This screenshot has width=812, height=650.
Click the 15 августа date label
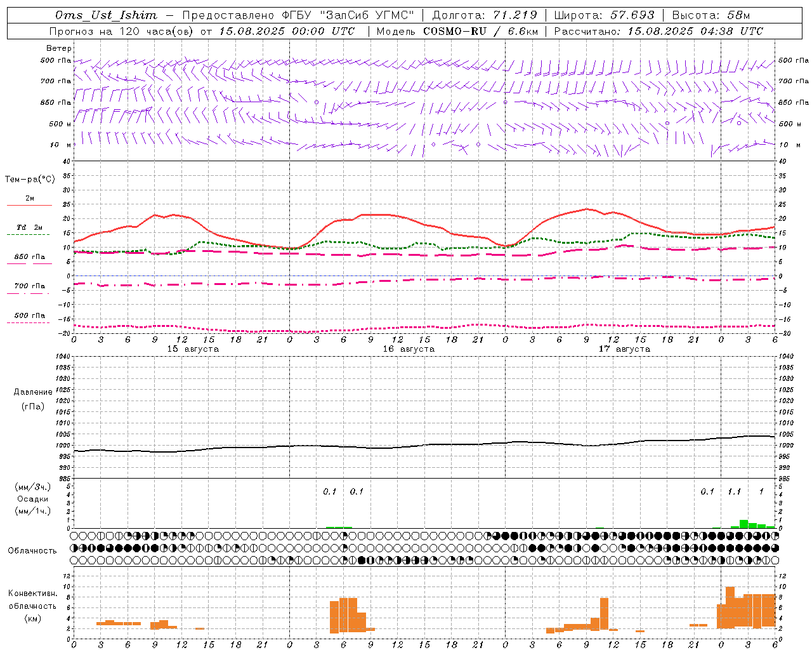pyautogui.click(x=193, y=349)
